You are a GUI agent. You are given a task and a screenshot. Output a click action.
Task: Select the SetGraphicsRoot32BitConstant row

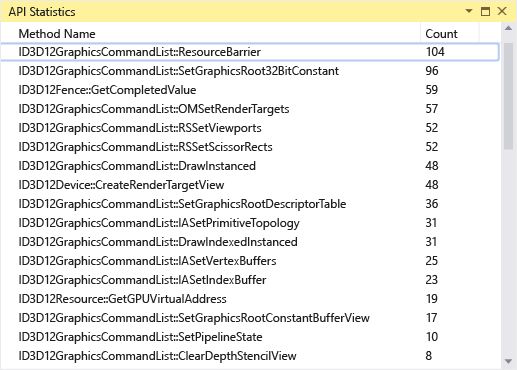[250, 71]
